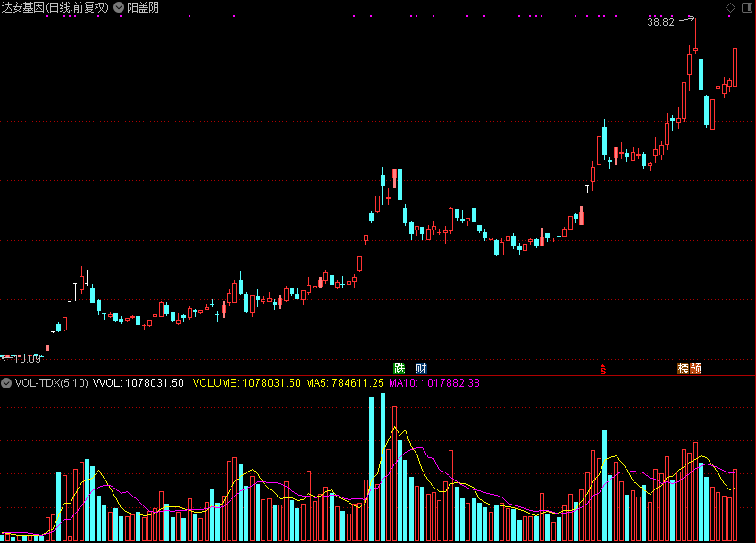Click the 榜 ranking marker icon
The image size is (756, 543).
684,369
